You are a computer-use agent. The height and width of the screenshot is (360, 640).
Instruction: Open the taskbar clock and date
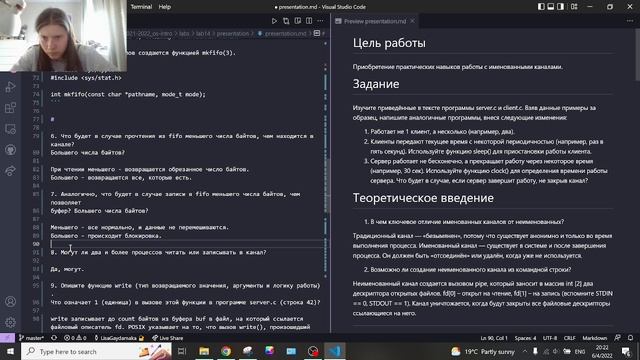point(602,351)
